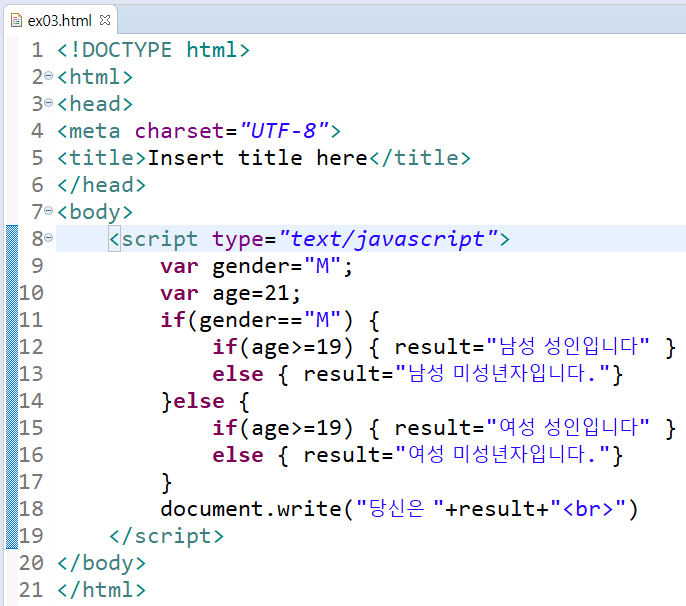
Task: Click the closing </body> tag
Action: click(x=102, y=563)
